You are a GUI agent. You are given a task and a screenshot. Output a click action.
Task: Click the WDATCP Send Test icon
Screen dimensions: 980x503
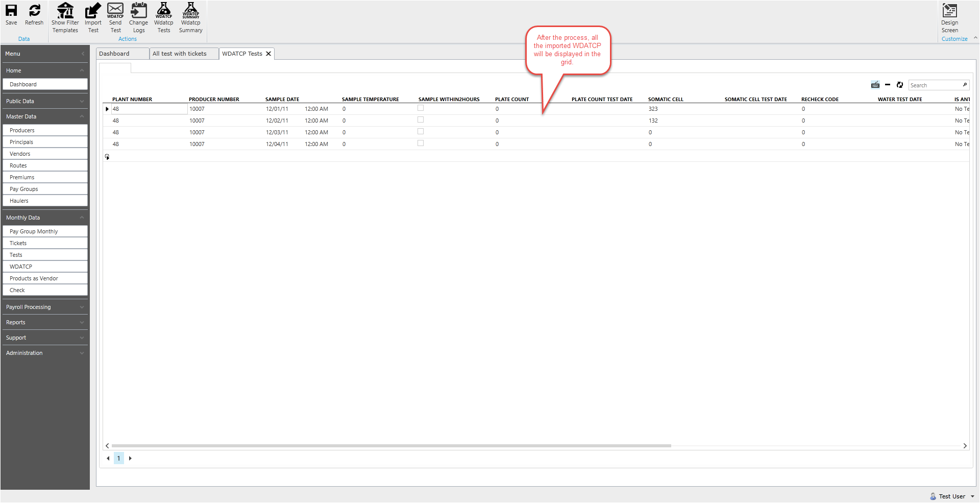coord(115,15)
